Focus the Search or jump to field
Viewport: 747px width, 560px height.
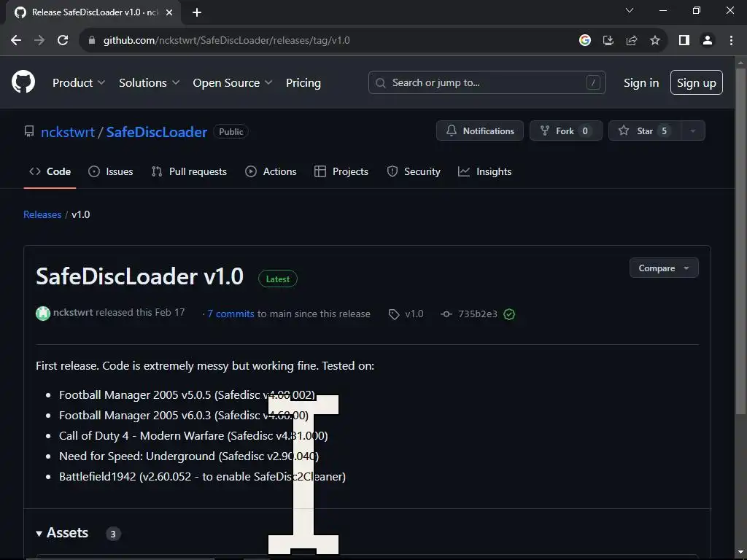point(487,82)
